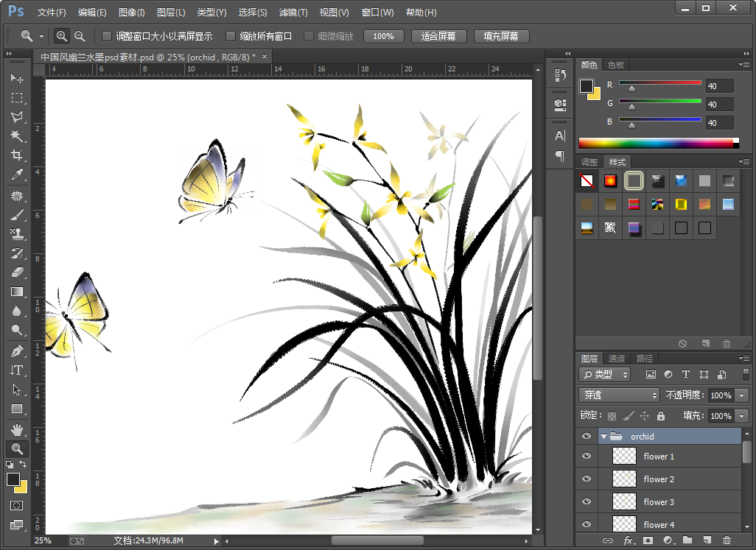
Task: Open the layer blend mode dropdown
Action: tap(617, 395)
